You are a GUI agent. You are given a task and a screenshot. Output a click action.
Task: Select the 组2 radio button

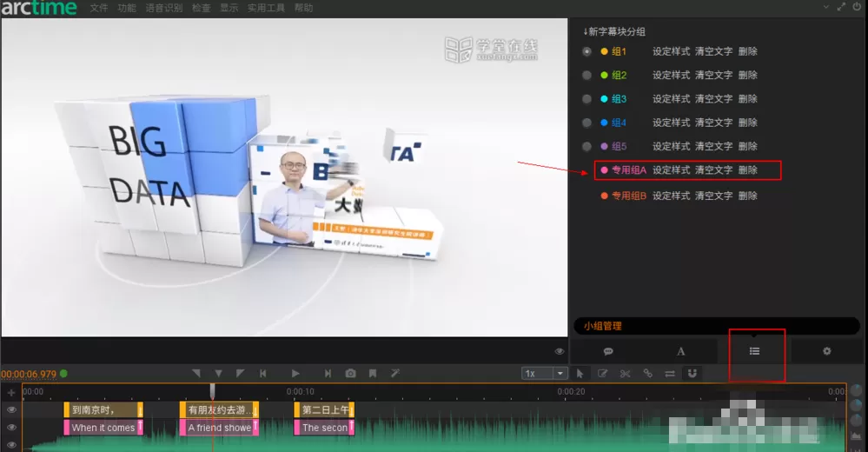pyautogui.click(x=586, y=76)
